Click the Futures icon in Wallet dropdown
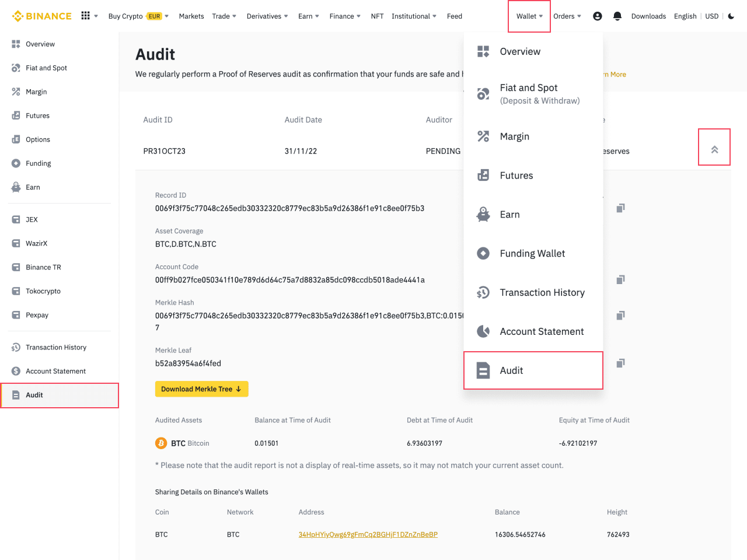Screen dimensions: 747x560 point(483,176)
